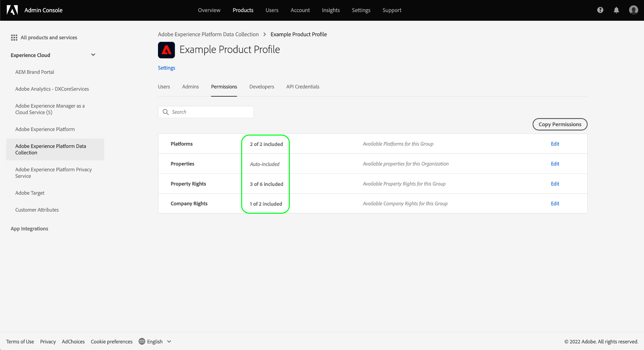Click the all products grid icon
The width and height of the screenshot is (644, 350).
(14, 38)
